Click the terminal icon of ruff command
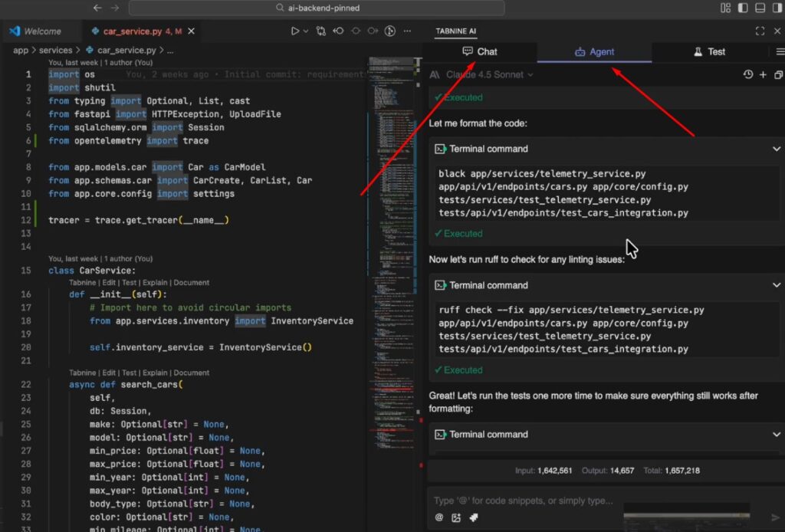Screen dimensions: 785x532 (x=440, y=284)
